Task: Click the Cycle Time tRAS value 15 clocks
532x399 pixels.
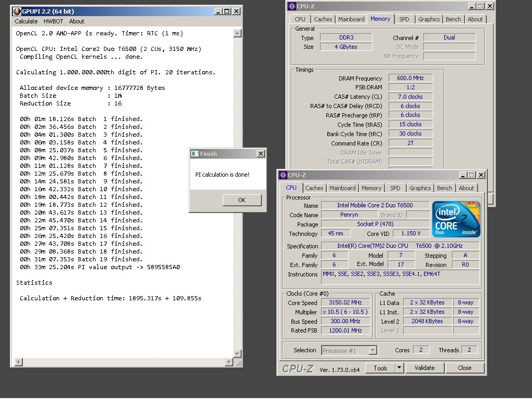Action: point(410,125)
